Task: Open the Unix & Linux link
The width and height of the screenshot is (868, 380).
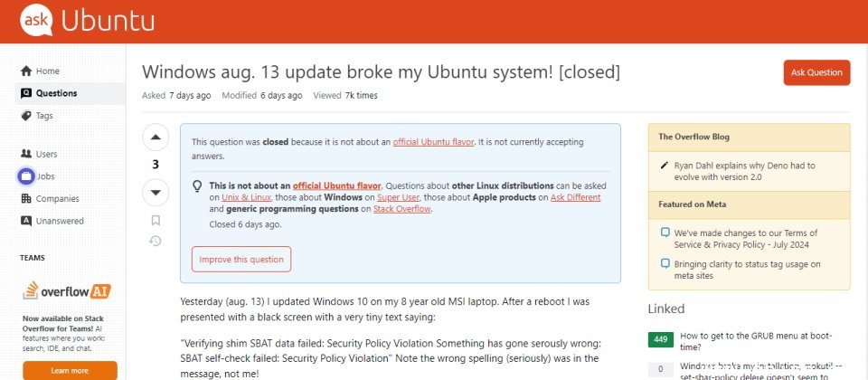Action: [x=246, y=197]
